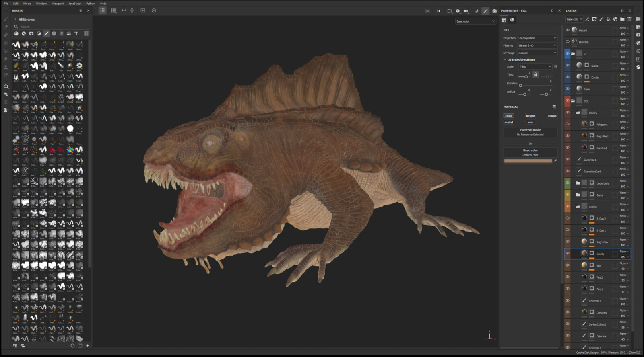Screen dimensions: 644x357
Task: Open the Projection dropdown showing UV projection
Action: 537,38
